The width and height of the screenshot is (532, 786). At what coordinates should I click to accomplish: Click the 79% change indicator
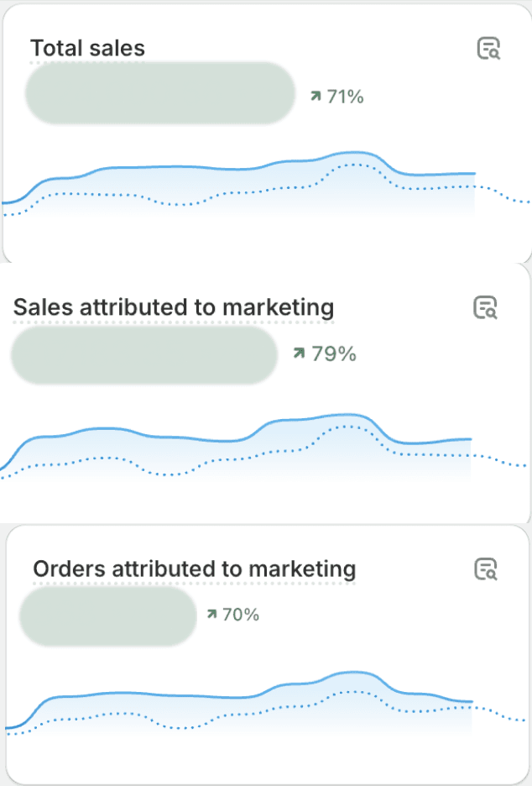click(x=325, y=354)
